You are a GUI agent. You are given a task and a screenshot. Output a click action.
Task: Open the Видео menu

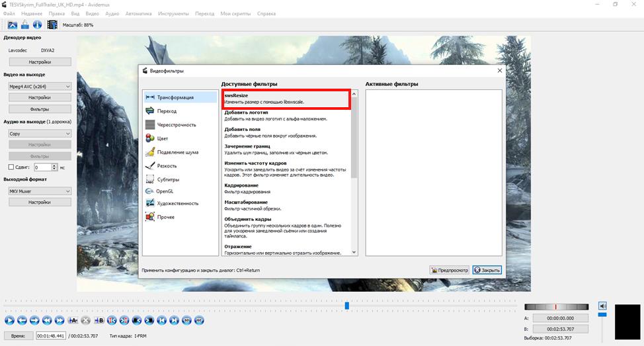click(93, 13)
